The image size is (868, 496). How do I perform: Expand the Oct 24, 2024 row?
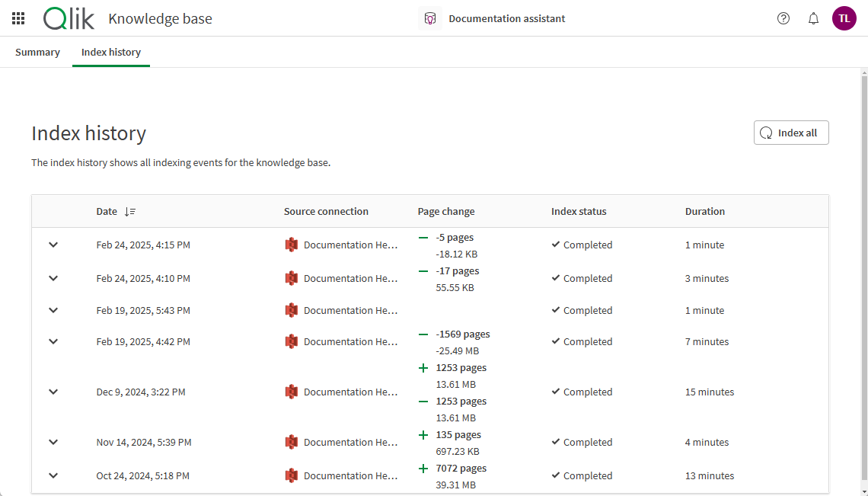coord(53,475)
